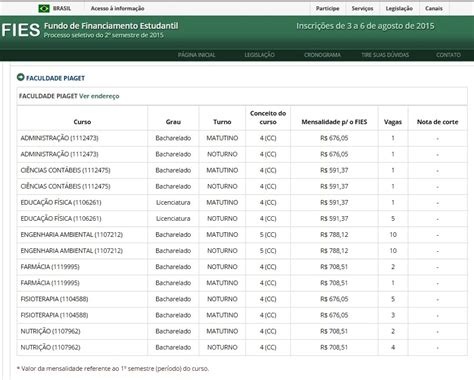This screenshot has width=474, height=380.
Task: Click the green arrow icon beside Faculdade Piaget
Action: [x=21, y=77]
